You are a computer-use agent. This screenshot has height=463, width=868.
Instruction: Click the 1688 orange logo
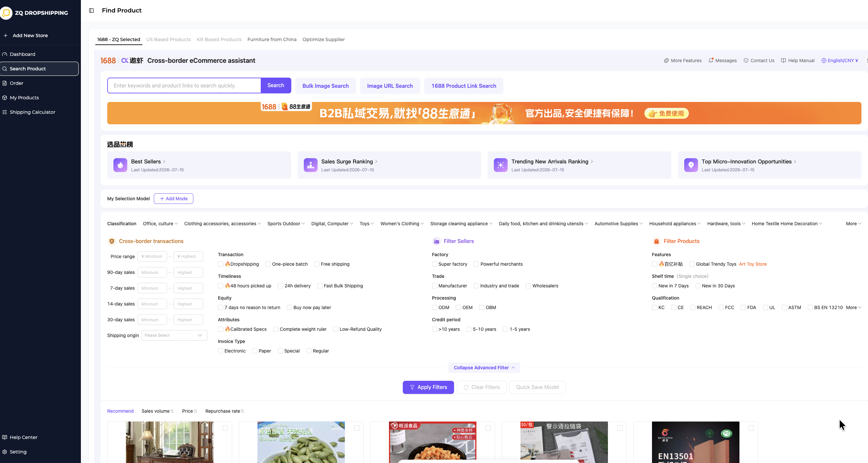pyautogui.click(x=108, y=61)
